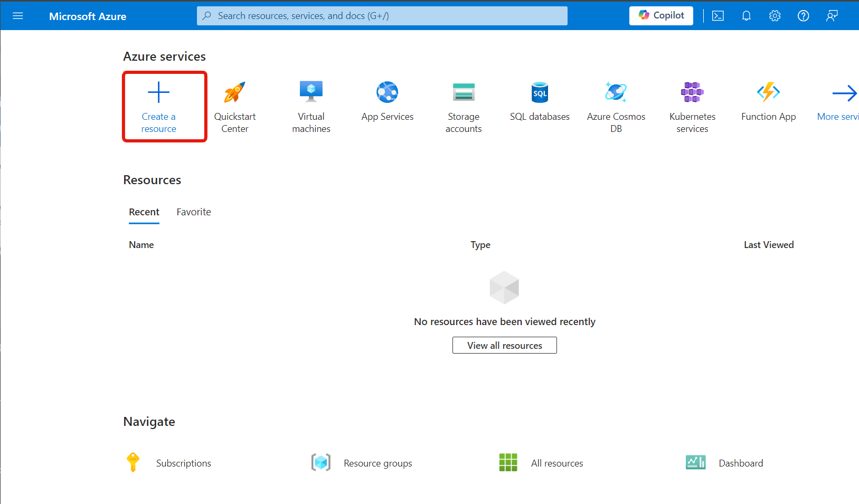Open Kubernetes services cubes icon
The height and width of the screenshot is (504, 859).
[692, 92]
